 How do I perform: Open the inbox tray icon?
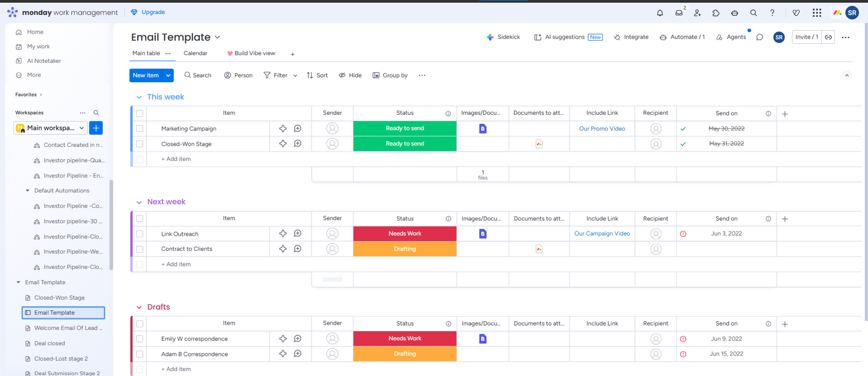[x=679, y=13]
